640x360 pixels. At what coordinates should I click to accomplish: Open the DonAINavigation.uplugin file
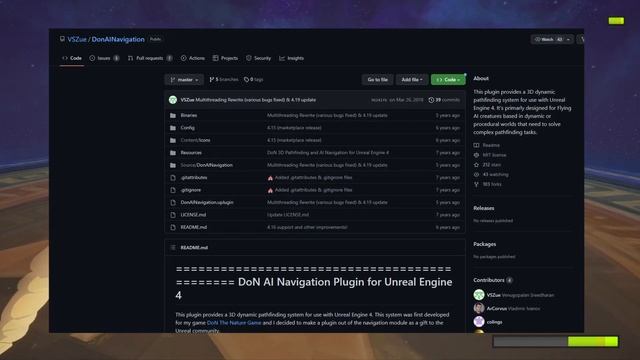point(207,202)
